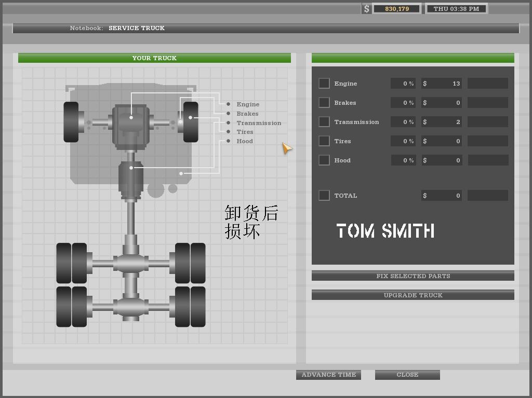Click the Your Truck green header bar

pos(154,58)
